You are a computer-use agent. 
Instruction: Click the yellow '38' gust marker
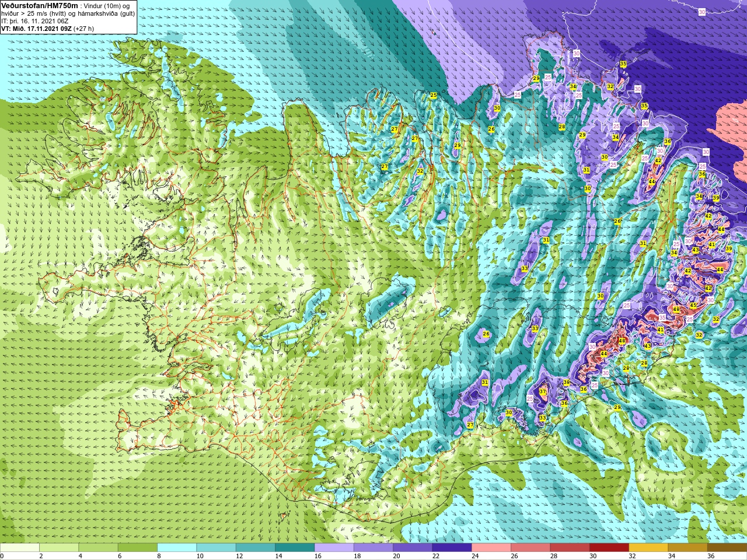tap(566, 382)
